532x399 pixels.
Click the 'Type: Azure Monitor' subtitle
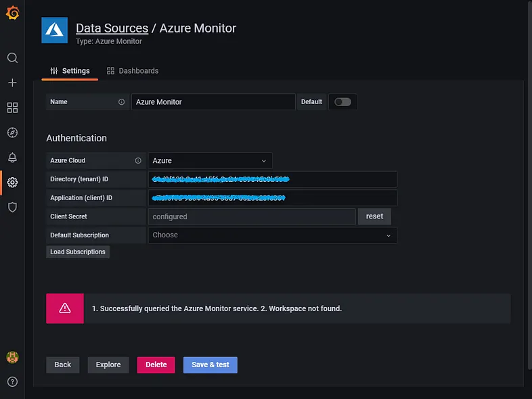click(x=108, y=41)
